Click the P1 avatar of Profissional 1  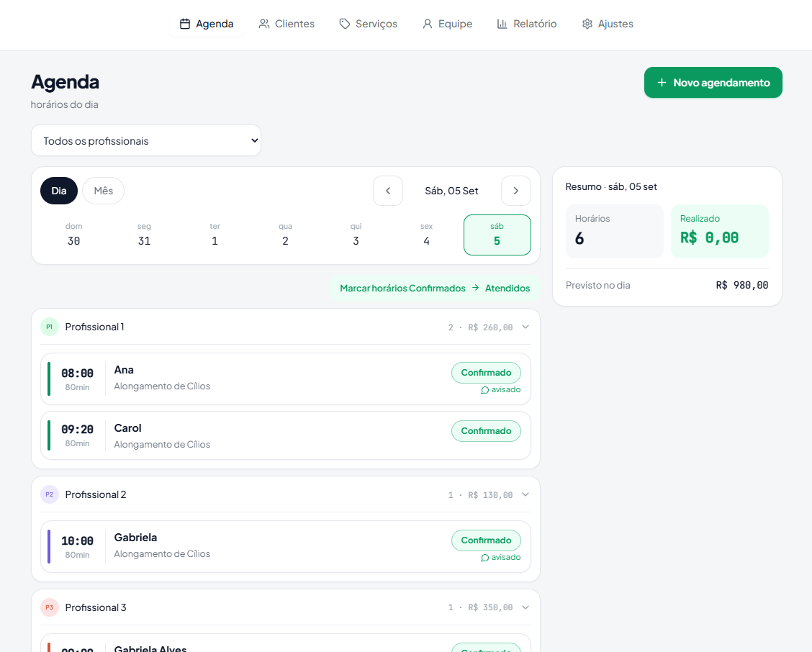coord(49,327)
